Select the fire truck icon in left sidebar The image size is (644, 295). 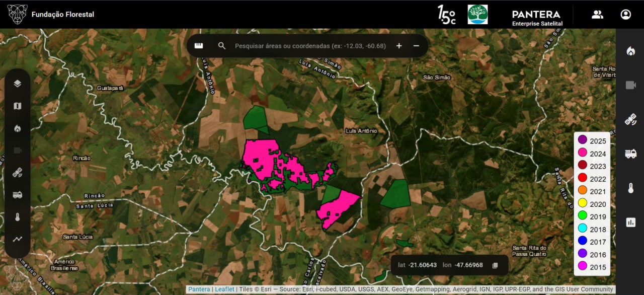click(x=18, y=195)
